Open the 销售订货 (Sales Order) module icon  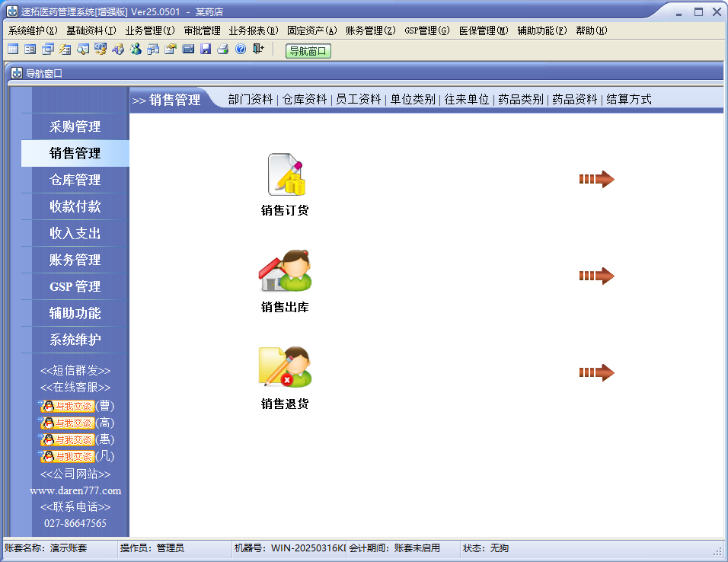285,174
